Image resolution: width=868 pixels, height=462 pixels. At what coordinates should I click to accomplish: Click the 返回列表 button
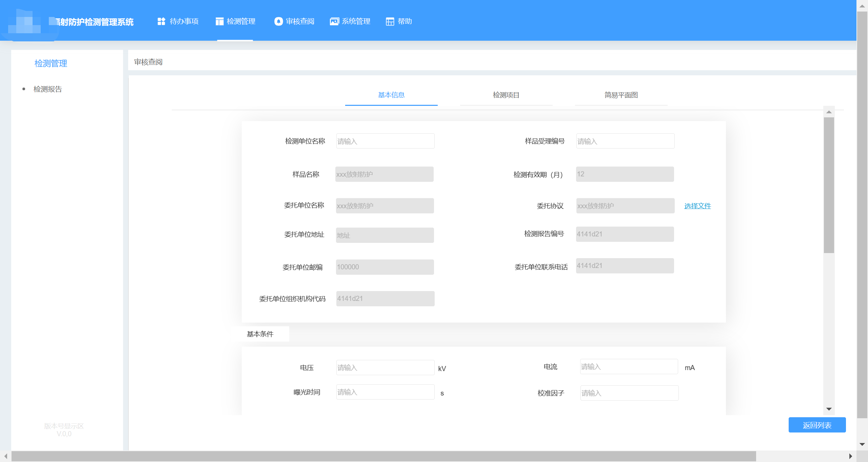(x=817, y=425)
